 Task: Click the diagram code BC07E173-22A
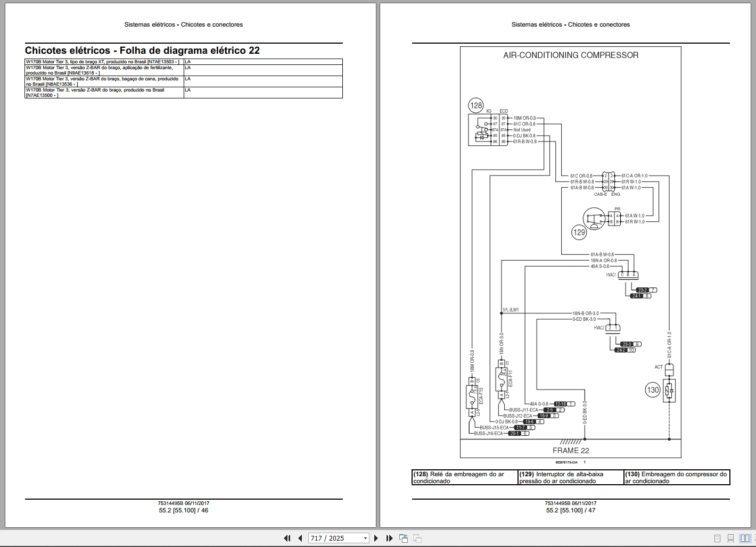[x=566, y=462]
